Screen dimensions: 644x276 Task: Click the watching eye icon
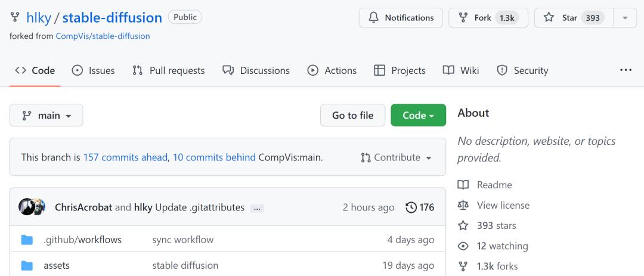[463, 246]
